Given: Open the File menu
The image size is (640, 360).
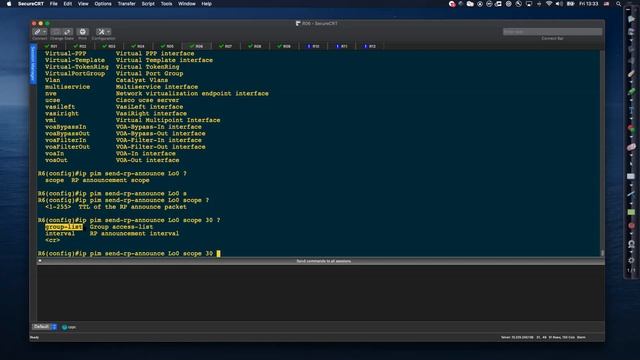Looking at the screenshot, I should point(53,4).
